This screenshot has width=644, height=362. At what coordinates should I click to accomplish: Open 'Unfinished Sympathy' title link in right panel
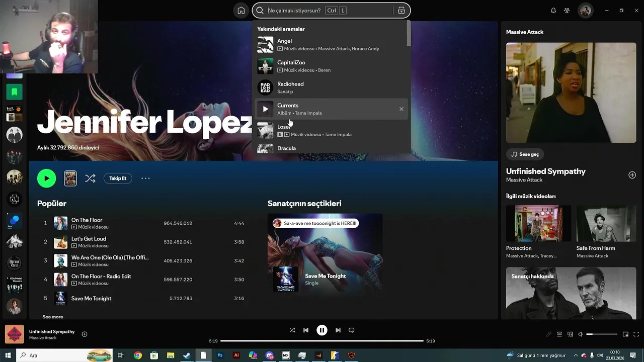(x=546, y=171)
